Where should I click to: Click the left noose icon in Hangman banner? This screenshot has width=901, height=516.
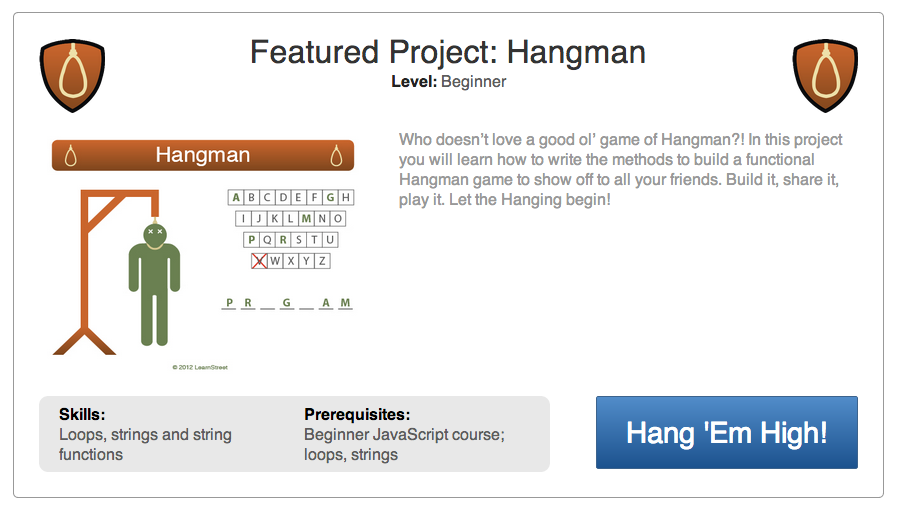pyautogui.click(x=71, y=156)
